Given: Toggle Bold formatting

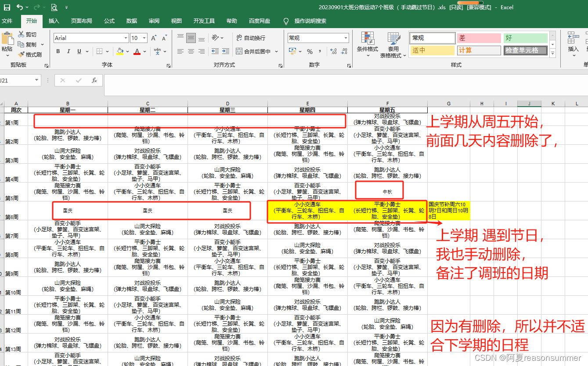Looking at the screenshot, I should [58, 51].
